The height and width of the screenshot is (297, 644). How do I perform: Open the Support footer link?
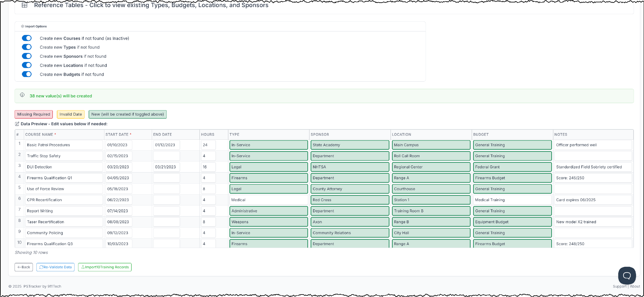pos(619,286)
